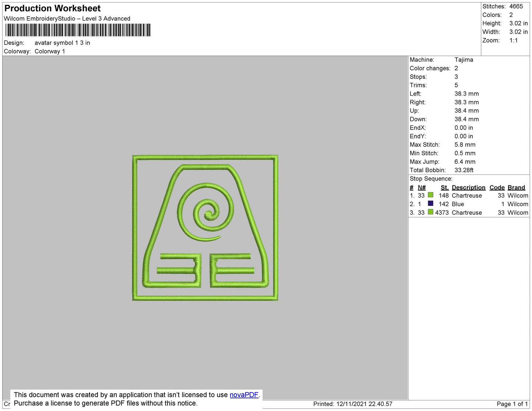Click the Code column header
The image size is (532, 411).
click(497, 187)
